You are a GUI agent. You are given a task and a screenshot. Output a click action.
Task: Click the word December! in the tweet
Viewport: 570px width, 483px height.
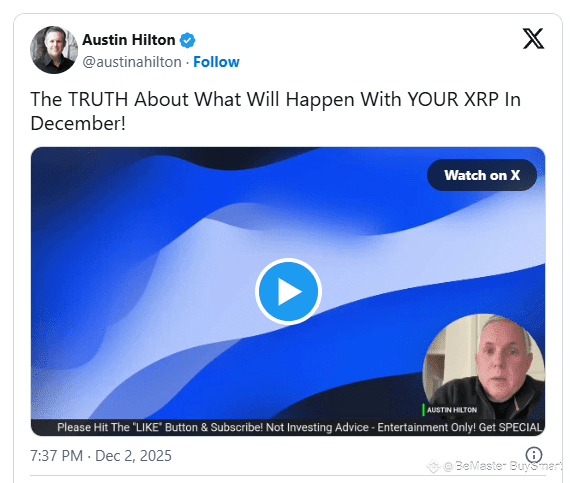click(x=78, y=123)
